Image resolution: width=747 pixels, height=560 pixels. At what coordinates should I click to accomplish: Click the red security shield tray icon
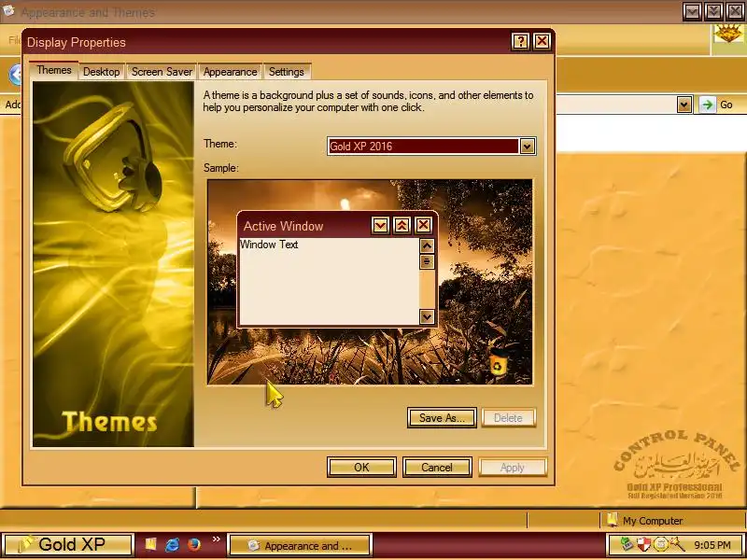(x=643, y=544)
